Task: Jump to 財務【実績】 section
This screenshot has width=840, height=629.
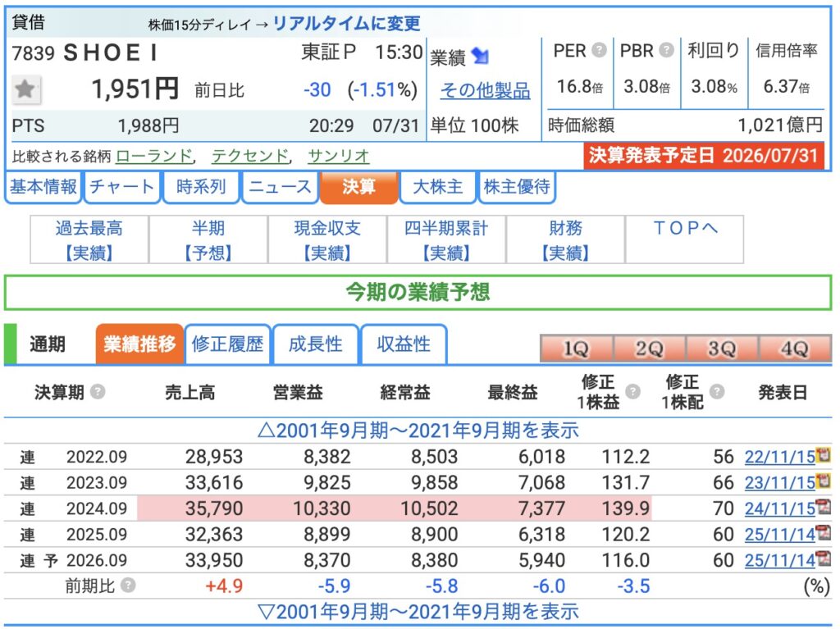Action: pyautogui.click(x=565, y=239)
